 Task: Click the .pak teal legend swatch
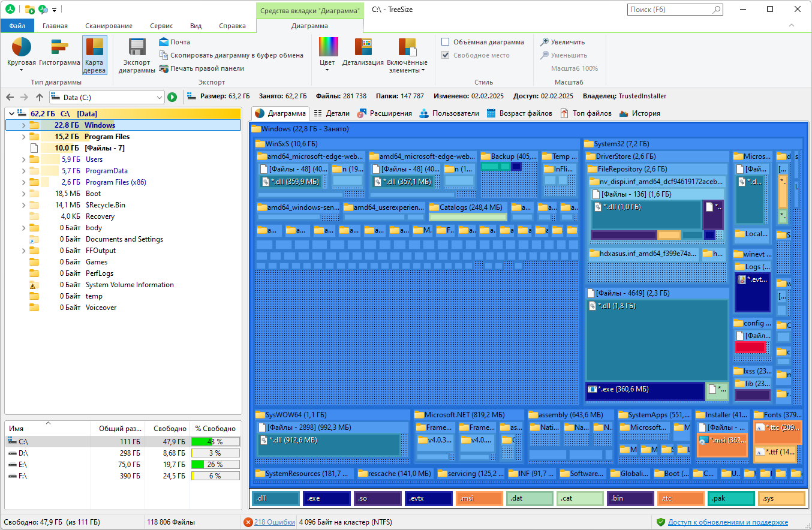[731, 498]
